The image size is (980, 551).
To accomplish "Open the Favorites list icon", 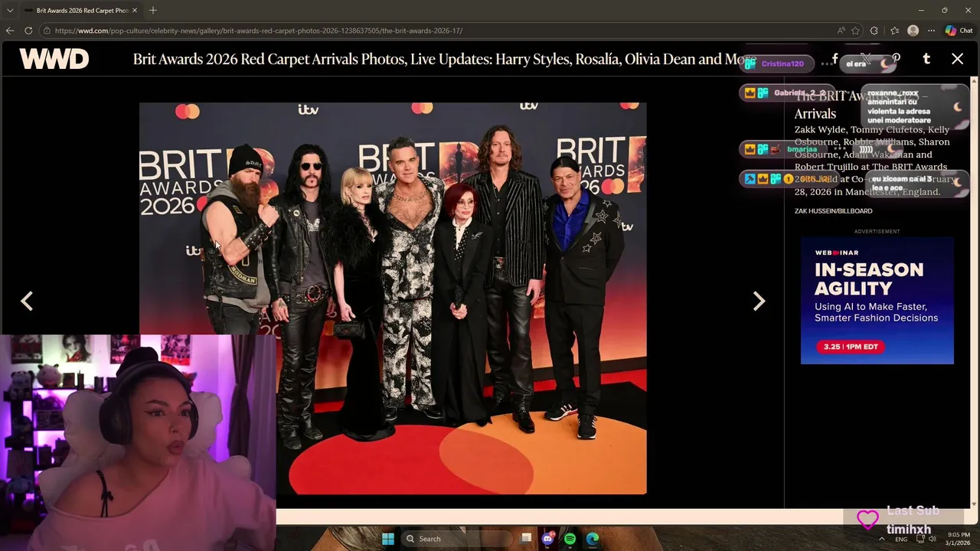I will point(894,31).
